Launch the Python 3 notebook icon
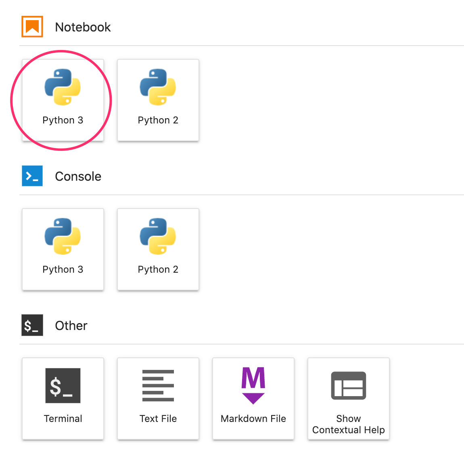 pyautogui.click(x=63, y=87)
